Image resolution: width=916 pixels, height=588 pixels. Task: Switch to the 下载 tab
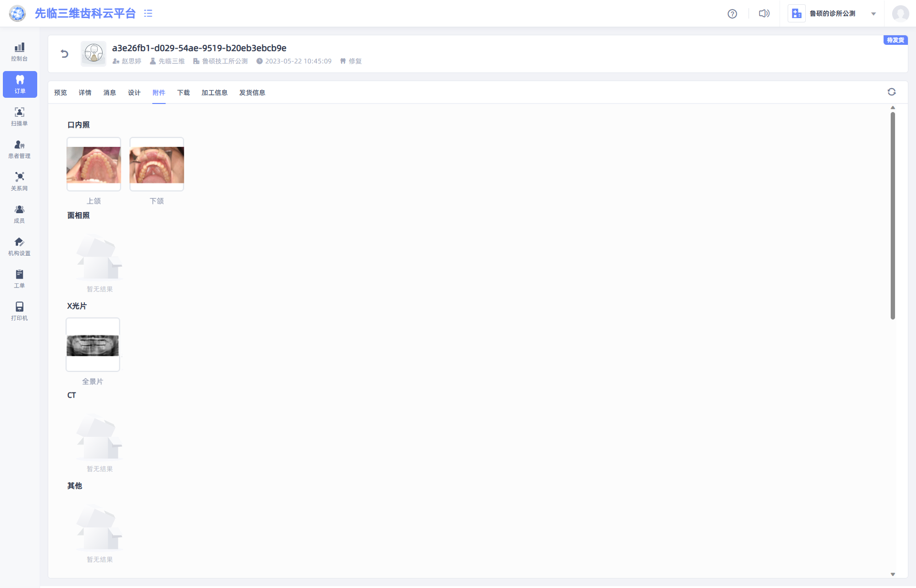tap(183, 93)
